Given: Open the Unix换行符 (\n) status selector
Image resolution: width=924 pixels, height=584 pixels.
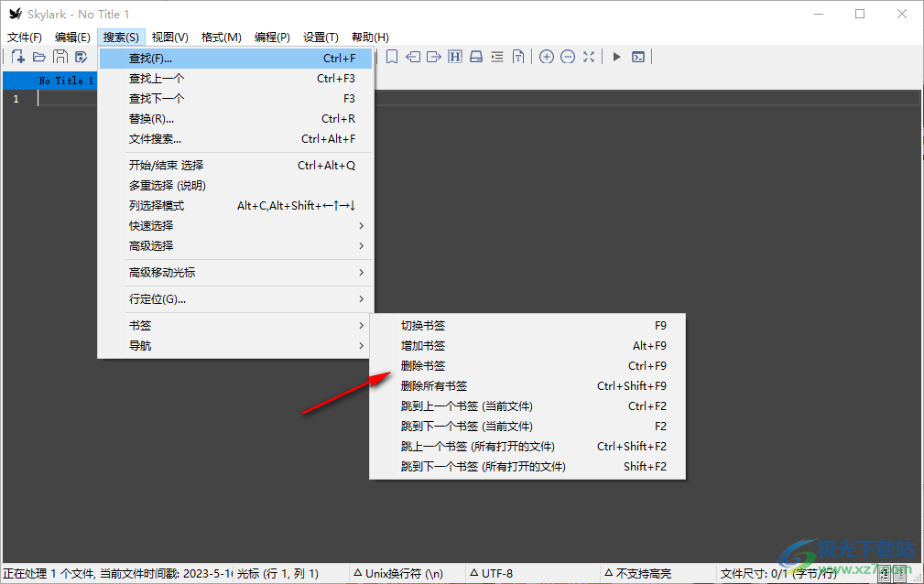Looking at the screenshot, I should [398, 573].
